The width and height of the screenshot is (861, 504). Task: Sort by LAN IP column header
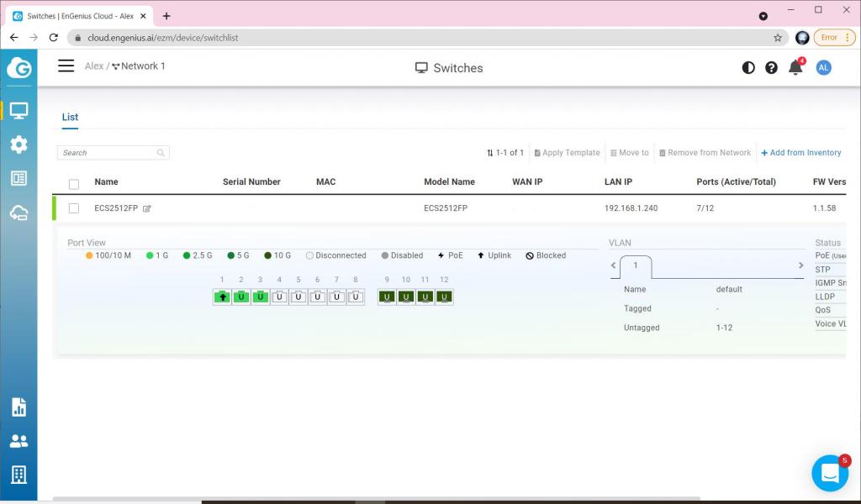coord(618,182)
